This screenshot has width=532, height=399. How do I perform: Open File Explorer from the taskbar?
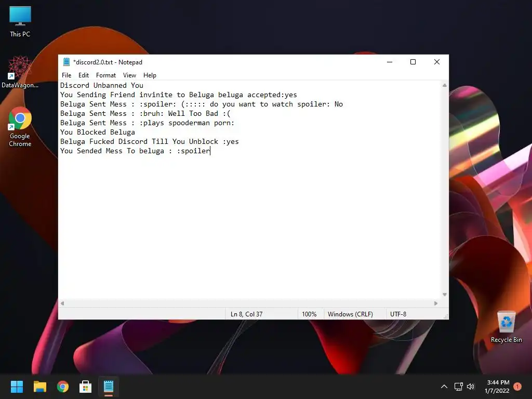coord(39,387)
